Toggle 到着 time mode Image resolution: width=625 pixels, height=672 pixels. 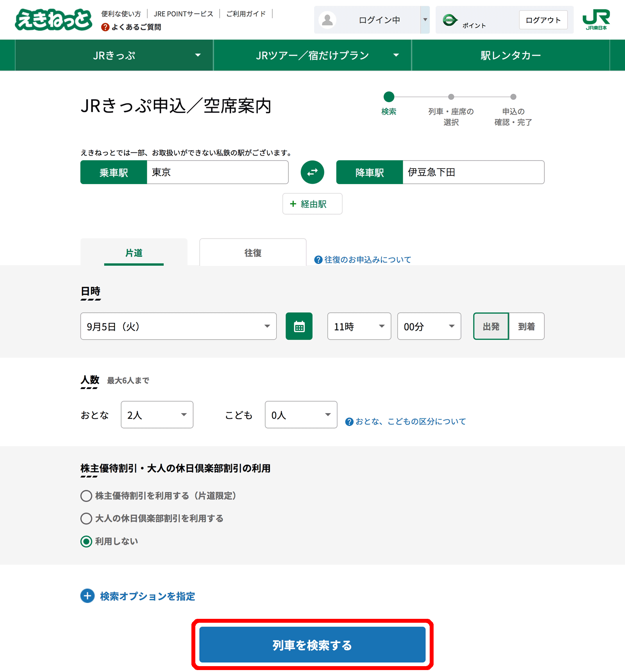527,326
